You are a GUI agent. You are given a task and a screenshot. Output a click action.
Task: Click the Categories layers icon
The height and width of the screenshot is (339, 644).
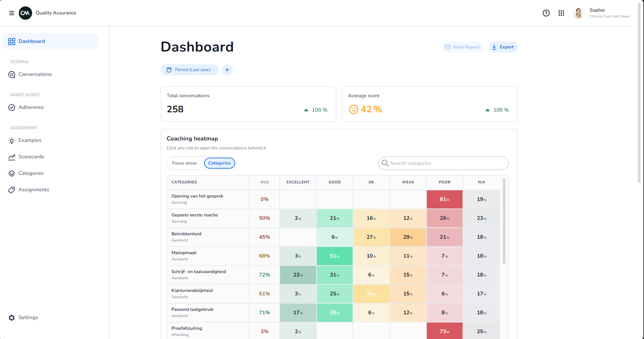pyautogui.click(x=12, y=173)
